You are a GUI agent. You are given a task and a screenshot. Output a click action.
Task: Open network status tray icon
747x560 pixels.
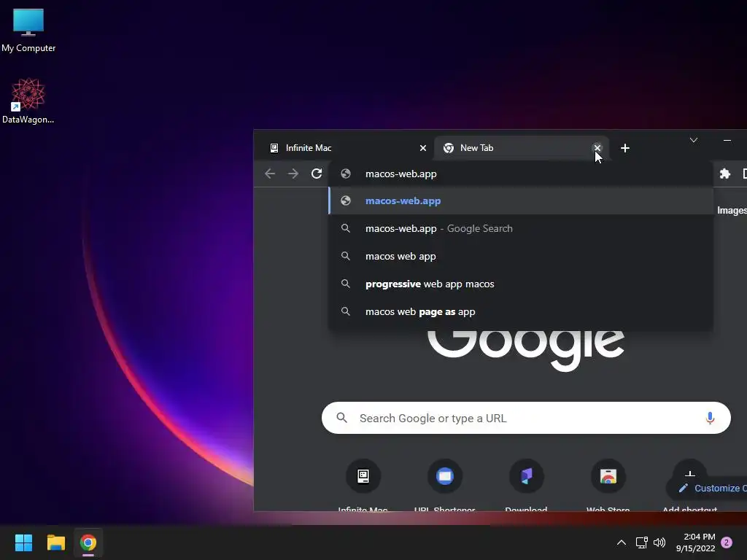click(x=642, y=542)
